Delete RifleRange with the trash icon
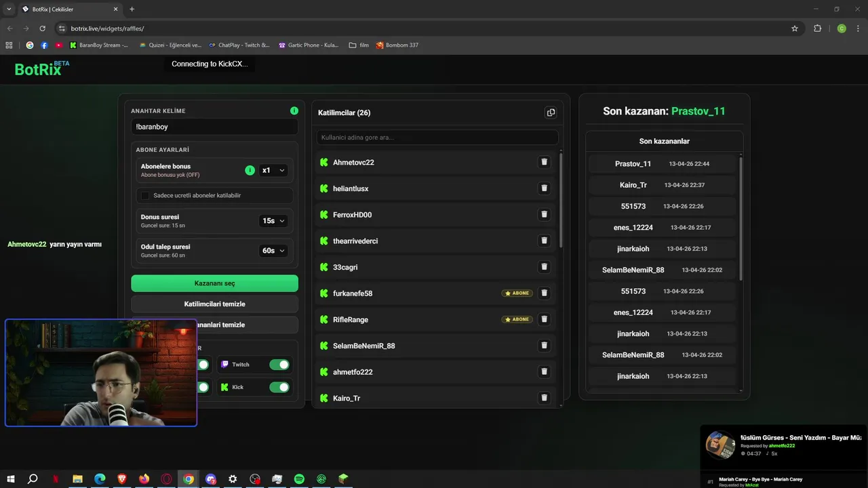This screenshot has width=868, height=488. coord(544,319)
